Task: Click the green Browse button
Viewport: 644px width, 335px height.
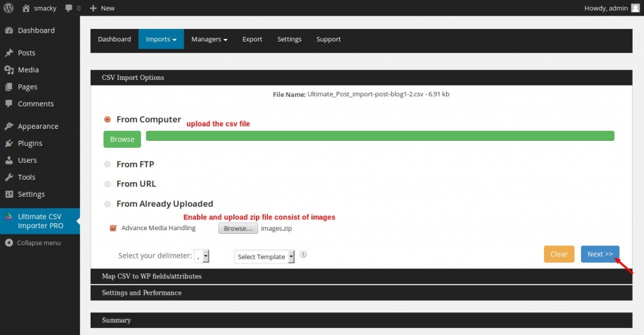Action: point(122,139)
